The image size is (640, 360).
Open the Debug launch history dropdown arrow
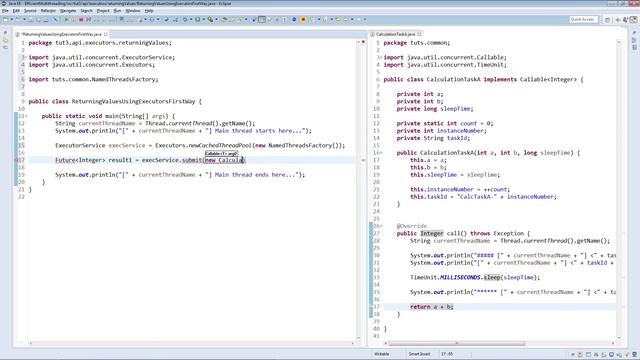(191, 20)
